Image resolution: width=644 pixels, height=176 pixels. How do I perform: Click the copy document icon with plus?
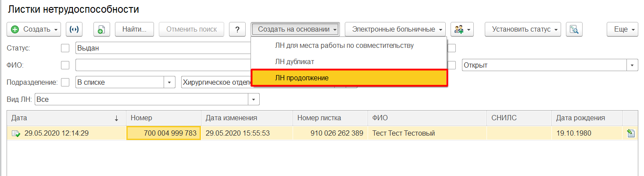coord(101,29)
